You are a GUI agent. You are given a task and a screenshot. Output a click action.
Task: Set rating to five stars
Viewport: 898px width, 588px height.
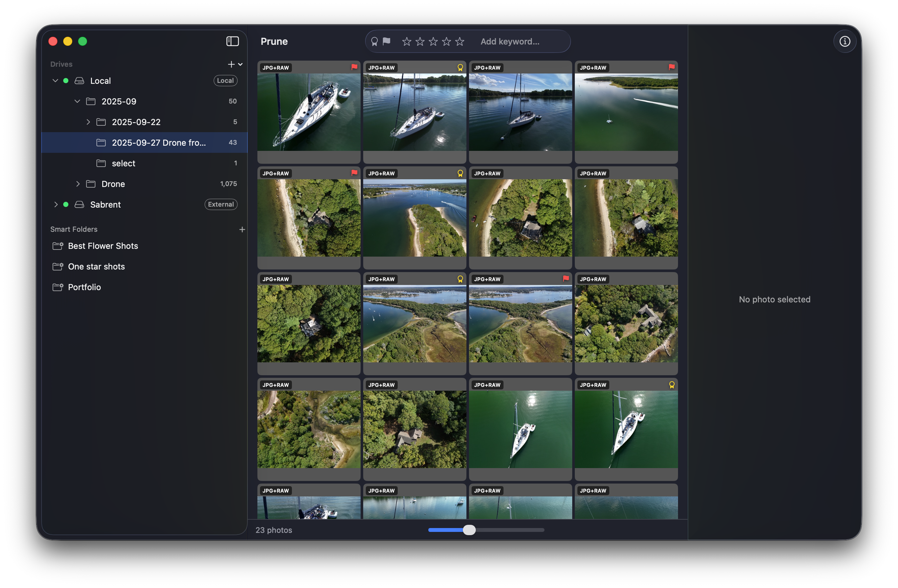click(459, 42)
